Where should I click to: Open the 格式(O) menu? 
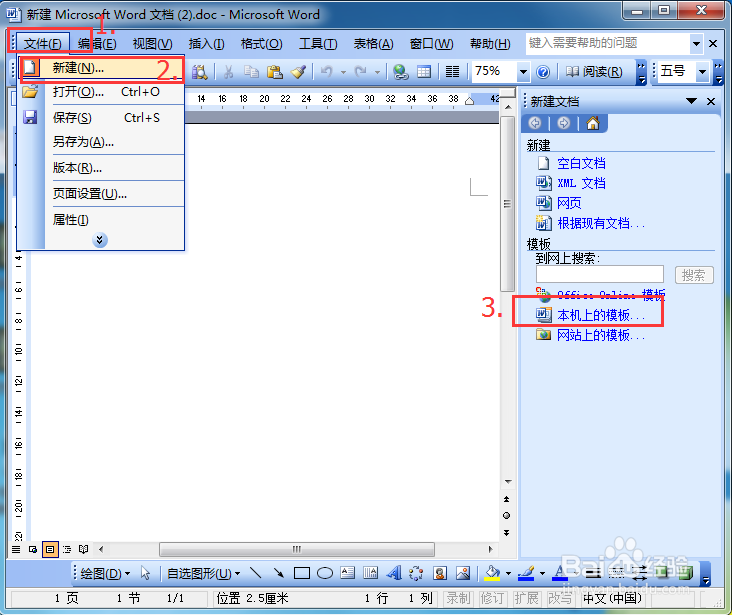click(x=261, y=44)
